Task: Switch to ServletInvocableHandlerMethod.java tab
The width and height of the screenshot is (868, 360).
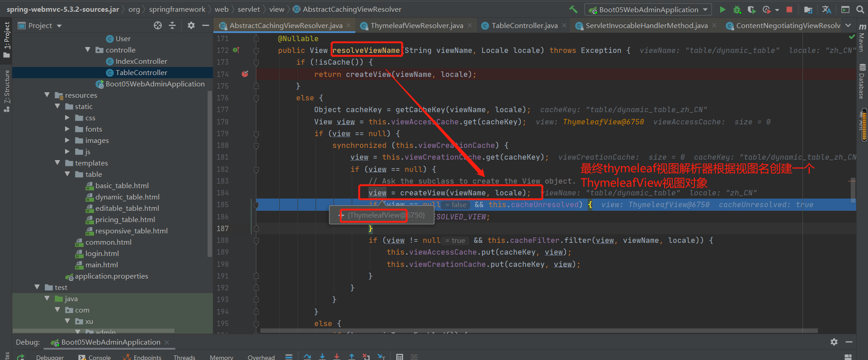Action: [x=646, y=26]
